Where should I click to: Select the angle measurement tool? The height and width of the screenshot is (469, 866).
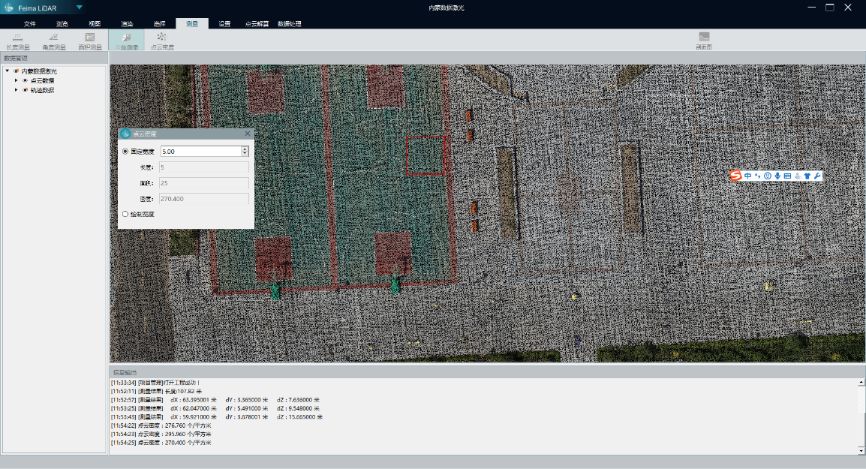click(53, 40)
